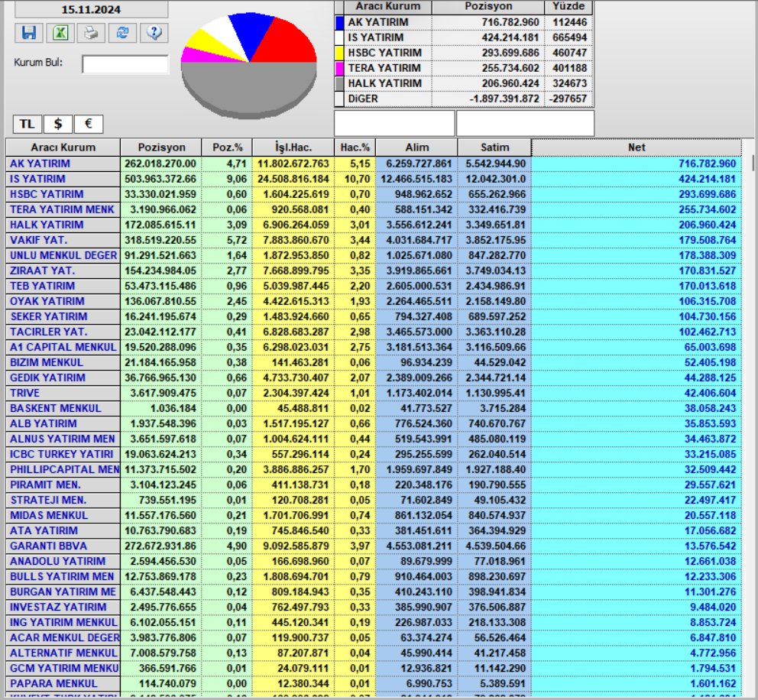
Task: Click the Print icon
Action: [91, 33]
